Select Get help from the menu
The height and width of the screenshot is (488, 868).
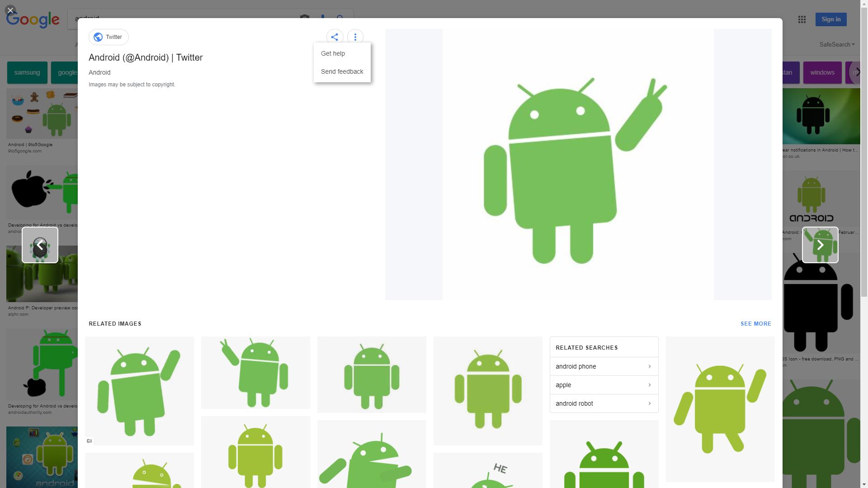333,53
